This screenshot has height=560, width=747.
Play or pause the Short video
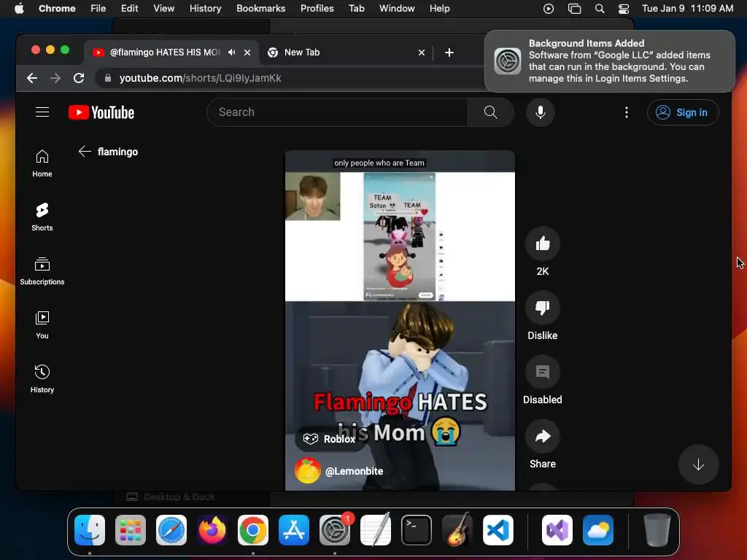400,321
